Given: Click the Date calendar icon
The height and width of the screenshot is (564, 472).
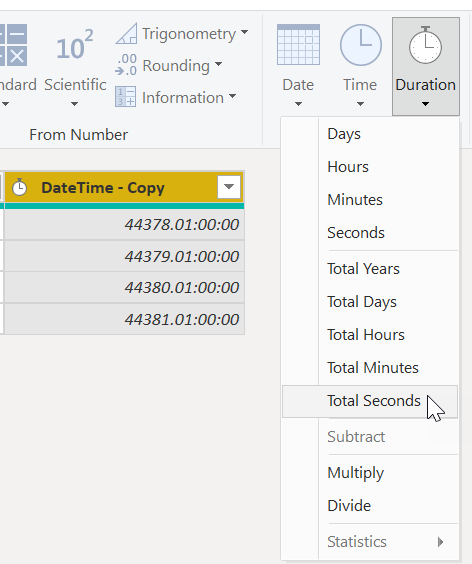Looking at the screenshot, I should [298, 45].
